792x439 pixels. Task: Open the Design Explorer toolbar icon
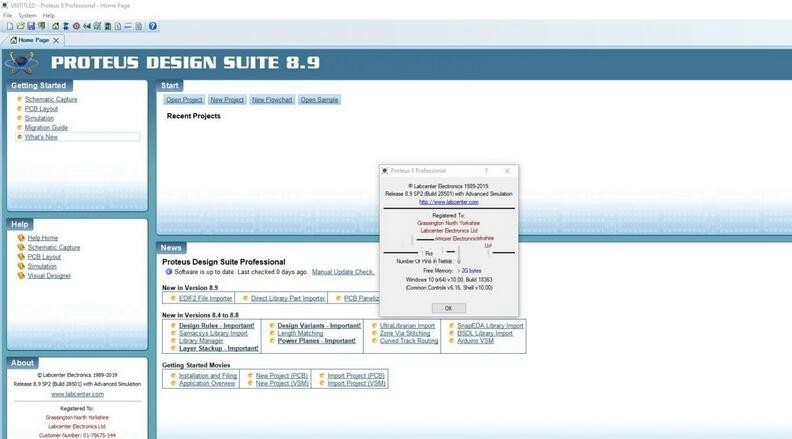point(108,26)
